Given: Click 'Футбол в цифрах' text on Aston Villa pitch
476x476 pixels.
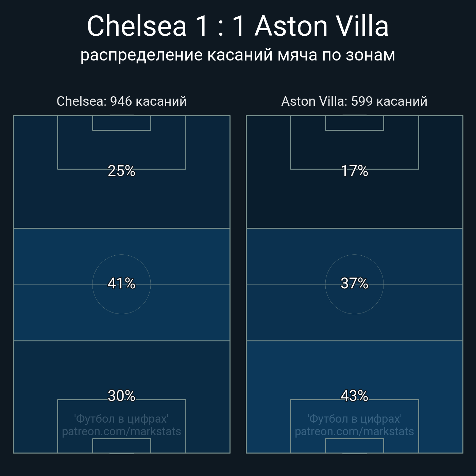Looking at the screenshot, I should (x=354, y=419).
